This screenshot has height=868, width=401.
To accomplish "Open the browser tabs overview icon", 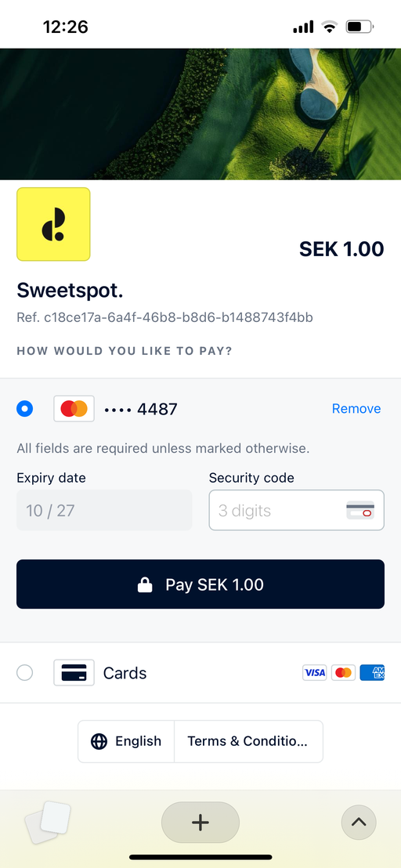I will coord(48,822).
